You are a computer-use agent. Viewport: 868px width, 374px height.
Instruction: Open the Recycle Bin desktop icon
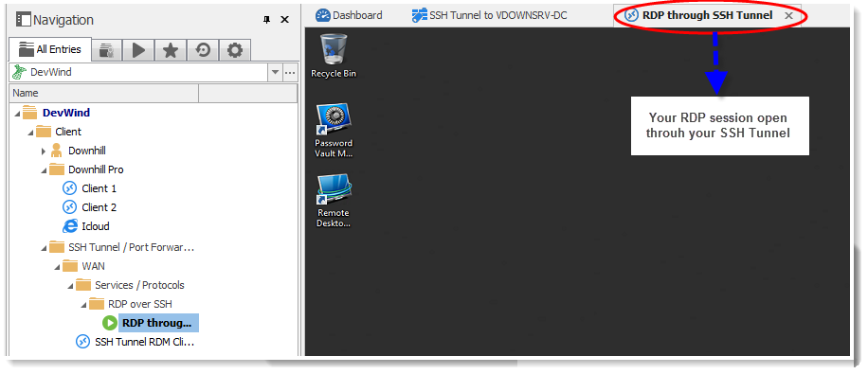click(x=334, y=56)
